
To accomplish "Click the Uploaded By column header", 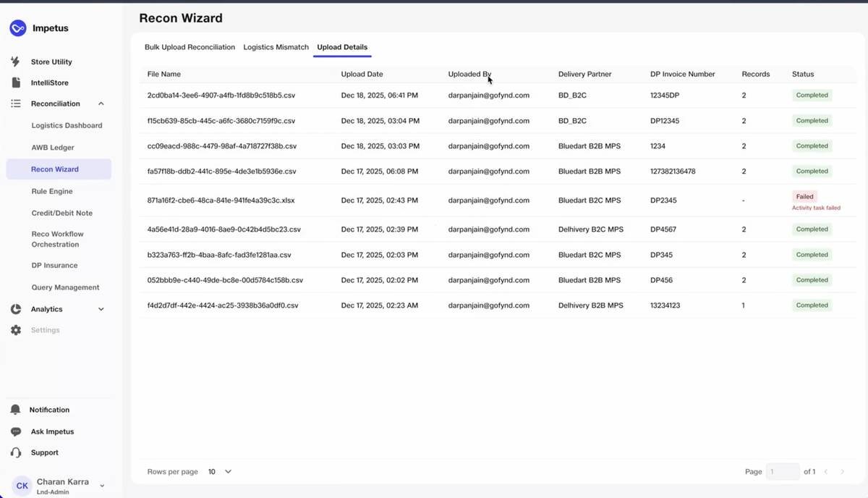I will [x=469, y=74].
